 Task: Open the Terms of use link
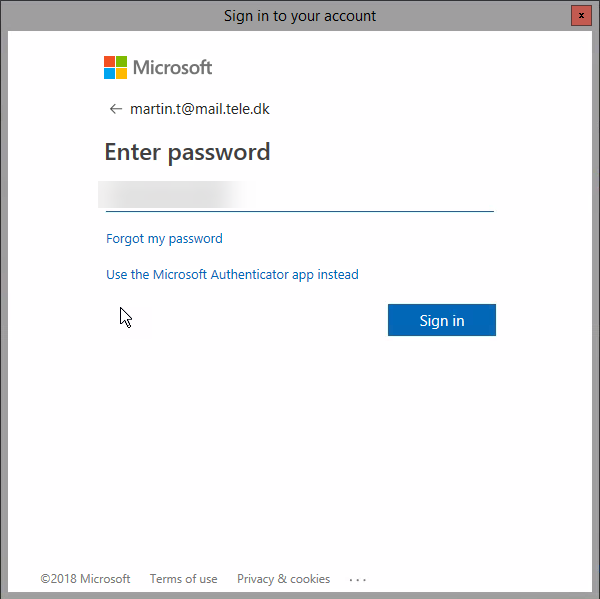(183, 579)
